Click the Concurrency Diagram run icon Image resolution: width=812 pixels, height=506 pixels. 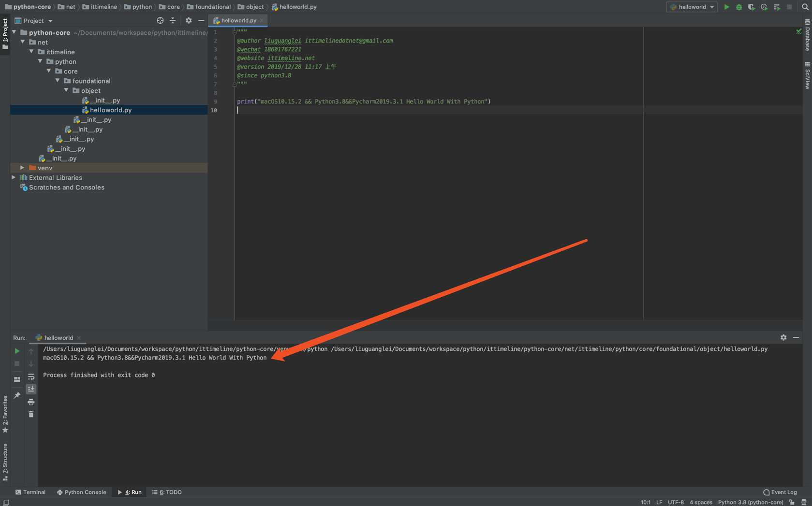coord(777,7)
